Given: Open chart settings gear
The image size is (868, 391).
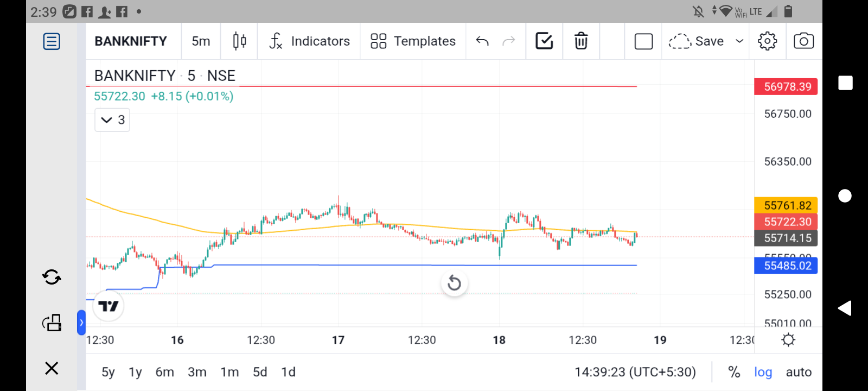Looking at the screenshot, I should pyautogui.click(x=767, y=41).
